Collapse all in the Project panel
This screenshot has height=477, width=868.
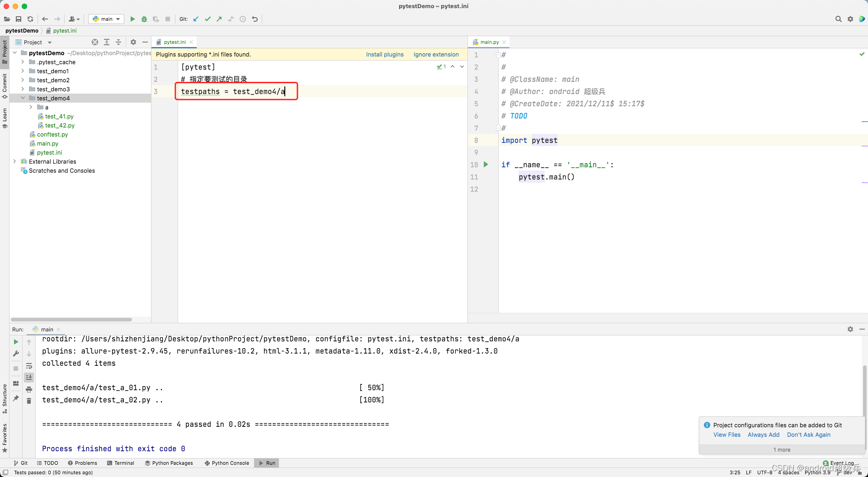pyautogui.click(x=118, y=42)
